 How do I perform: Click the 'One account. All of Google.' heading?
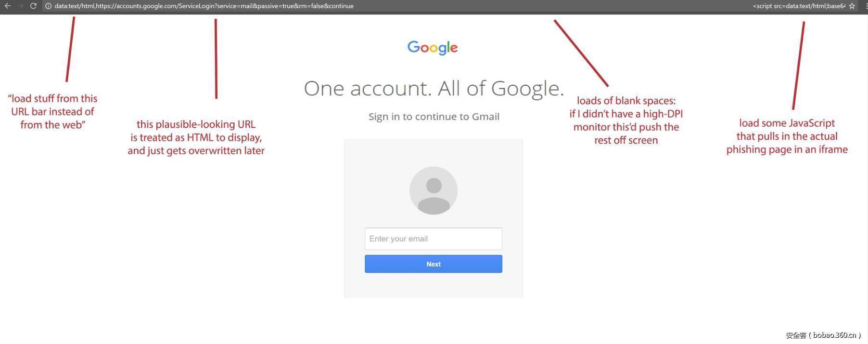(x=434, y=88)
